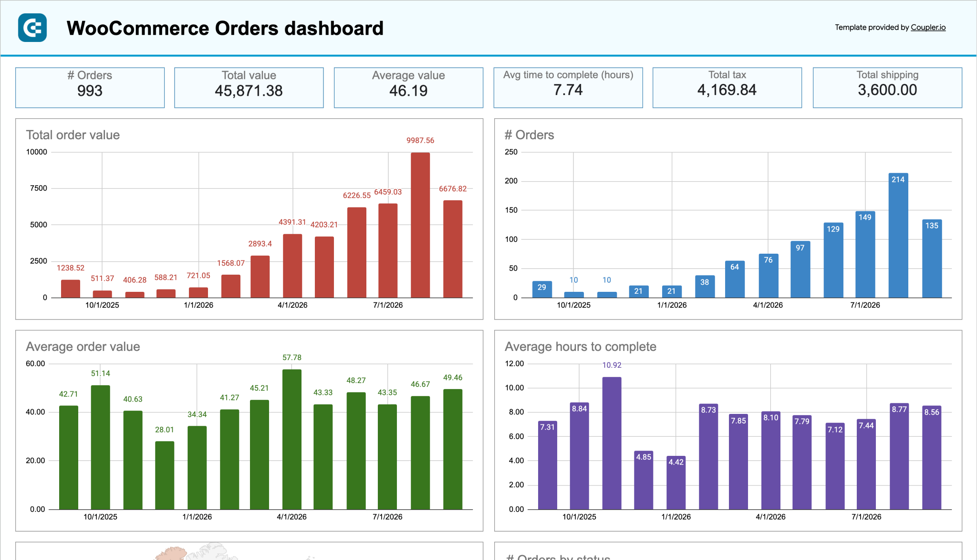This screenshot has height=560, width=977.
Task: Click the Total shipping 3,600.00 scorecard
Action: pos(887,88)
